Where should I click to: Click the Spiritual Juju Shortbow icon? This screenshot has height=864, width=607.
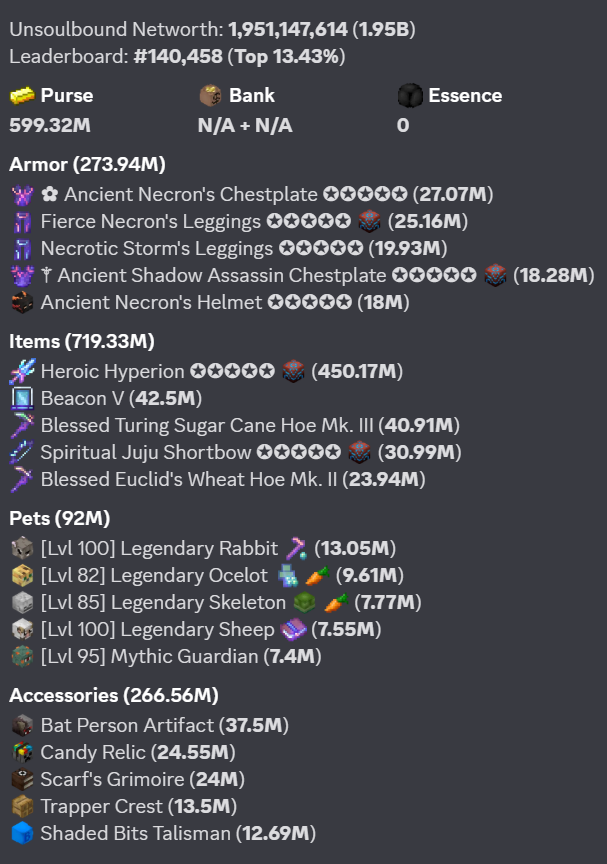tap(22, 453)
